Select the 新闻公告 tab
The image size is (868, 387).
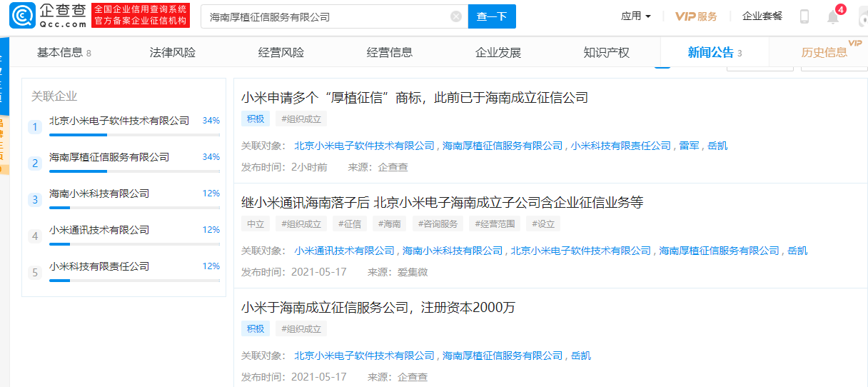pos(715,52)
